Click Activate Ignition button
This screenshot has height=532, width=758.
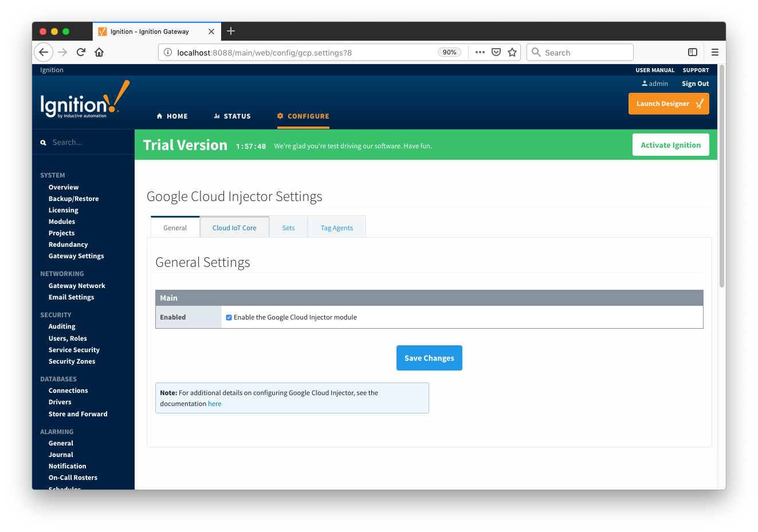point(670,145)
